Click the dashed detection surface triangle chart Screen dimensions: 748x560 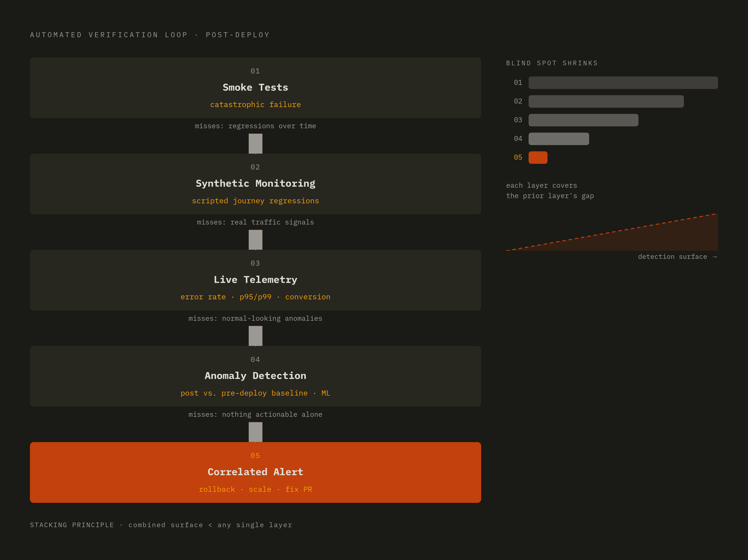(x=612, y=232)
